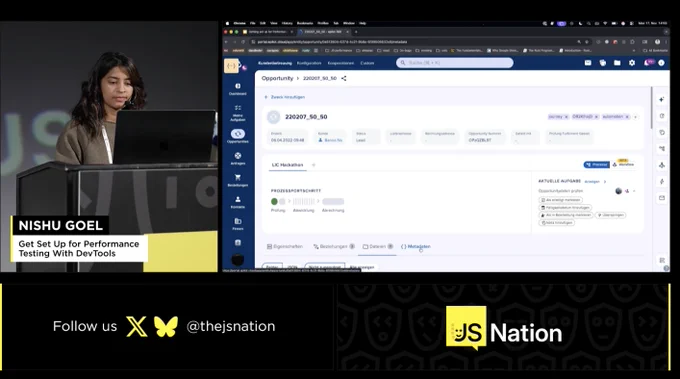Viewport: 680px width, 379px height.
Task: Open the Metadaten tab
Action: (416, 246)
